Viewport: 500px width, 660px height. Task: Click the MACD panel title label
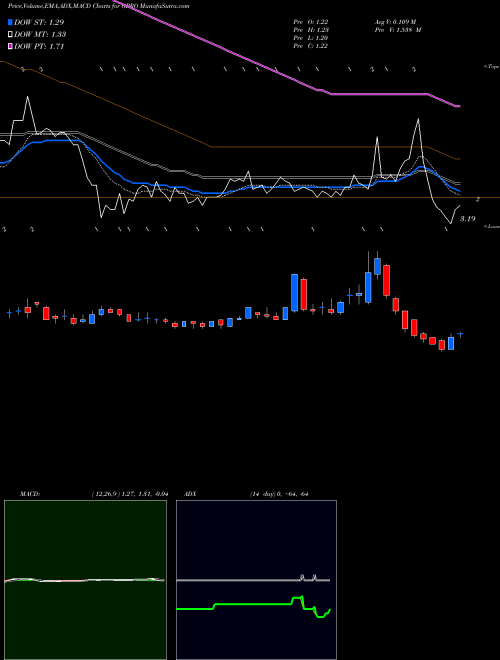30,494
